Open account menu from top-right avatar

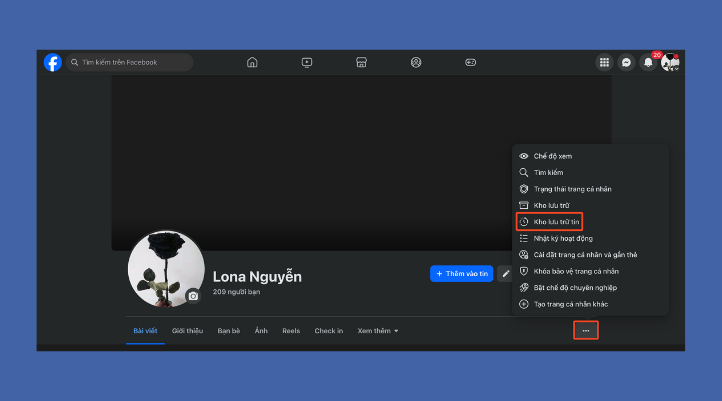670,62
